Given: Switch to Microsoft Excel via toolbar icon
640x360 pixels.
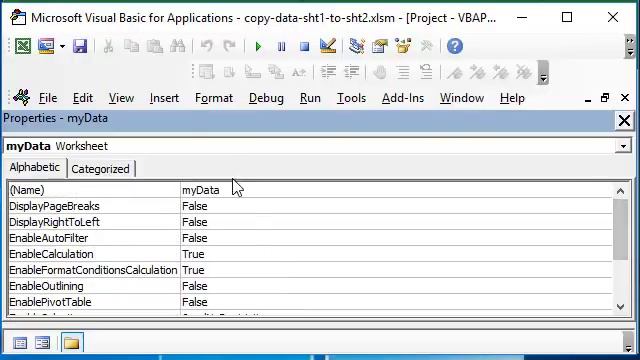Looking at the screenshot, I should click(x=23, y=46).
